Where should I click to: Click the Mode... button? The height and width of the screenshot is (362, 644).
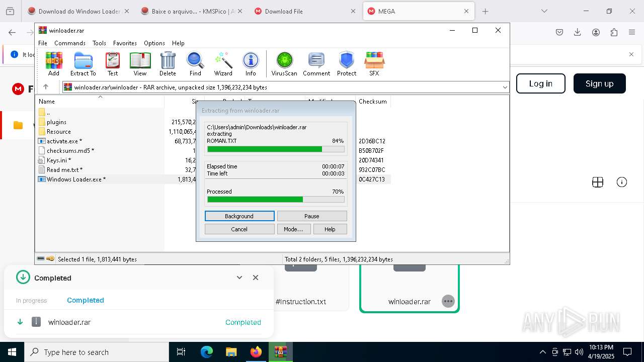tap(293, 229)
